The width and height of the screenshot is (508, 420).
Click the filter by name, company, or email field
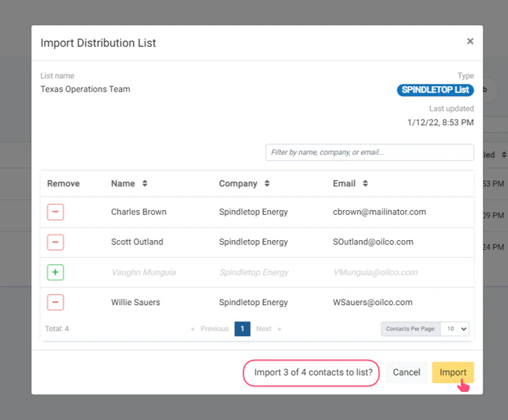point(370,153)
